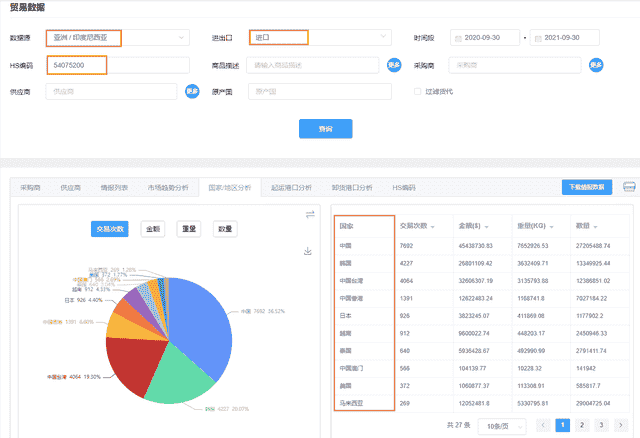Click the calendar icon in the start date field
The image size is (640, 438).
pos(458,38)
